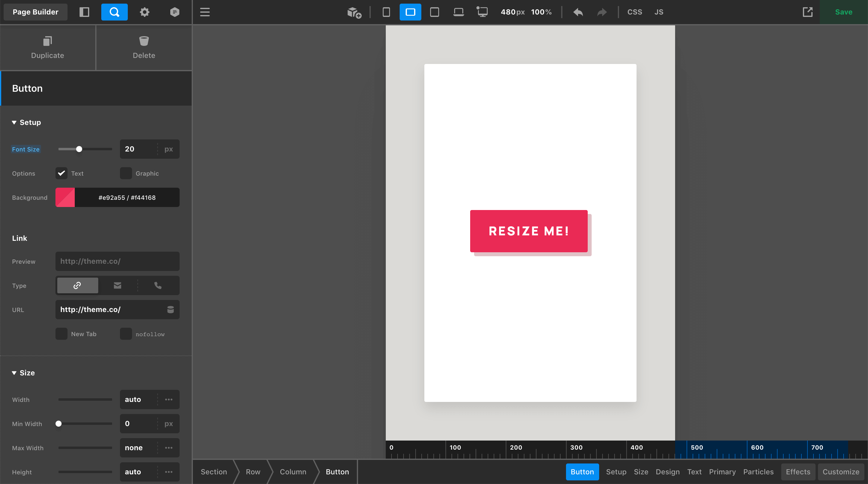Open the element search tool
Image resolution: width=868 pixels, height=484 pixels.
114,12
